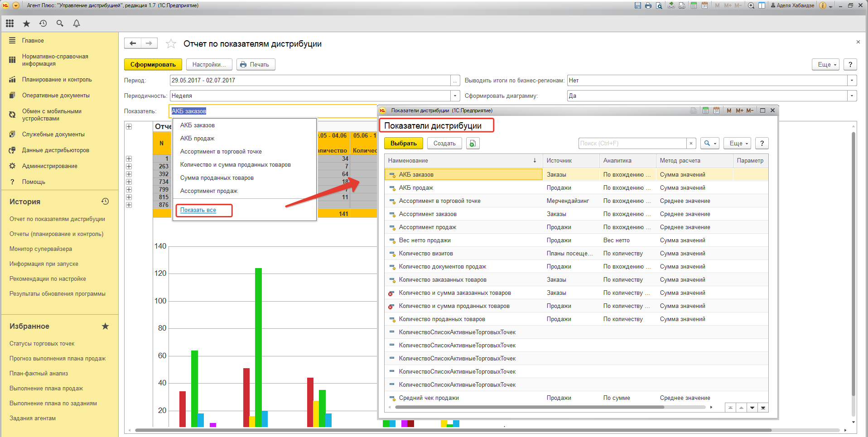Clear the search field with the x
Viewport: 868px width, 437px height.
pos(691,143)
